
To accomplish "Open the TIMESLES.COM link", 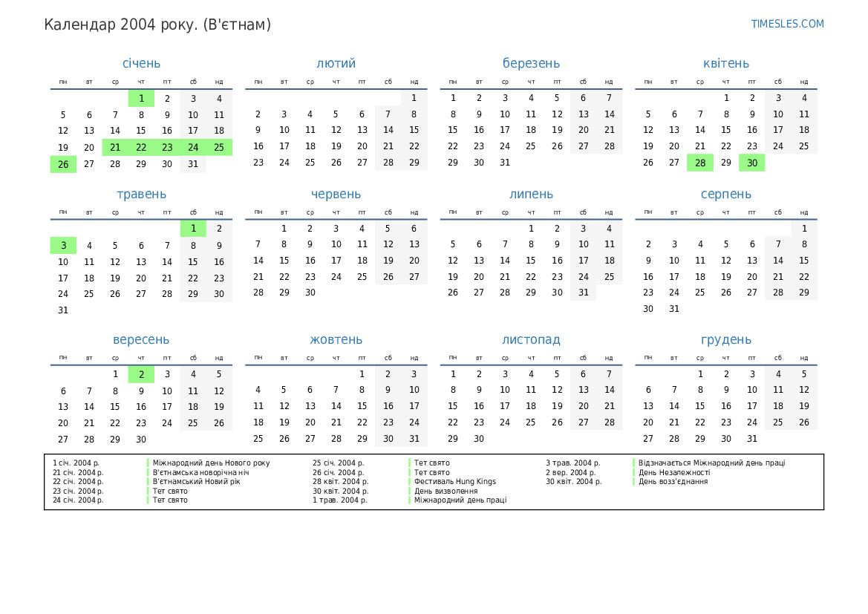I will [787, 24].
